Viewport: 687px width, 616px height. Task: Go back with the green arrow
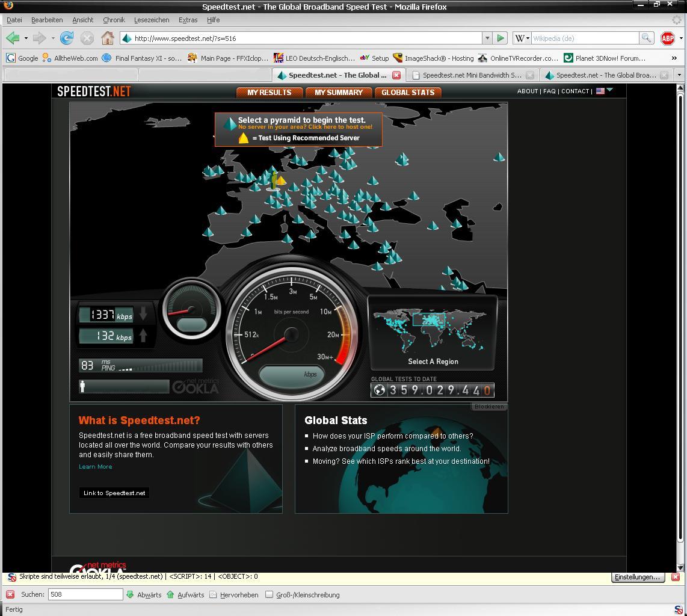coord(13,38)
